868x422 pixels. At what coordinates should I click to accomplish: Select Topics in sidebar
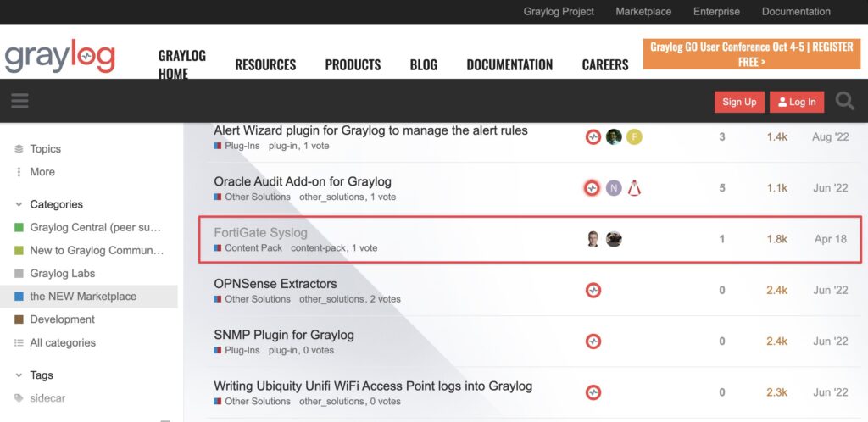(x=46, y=149)
